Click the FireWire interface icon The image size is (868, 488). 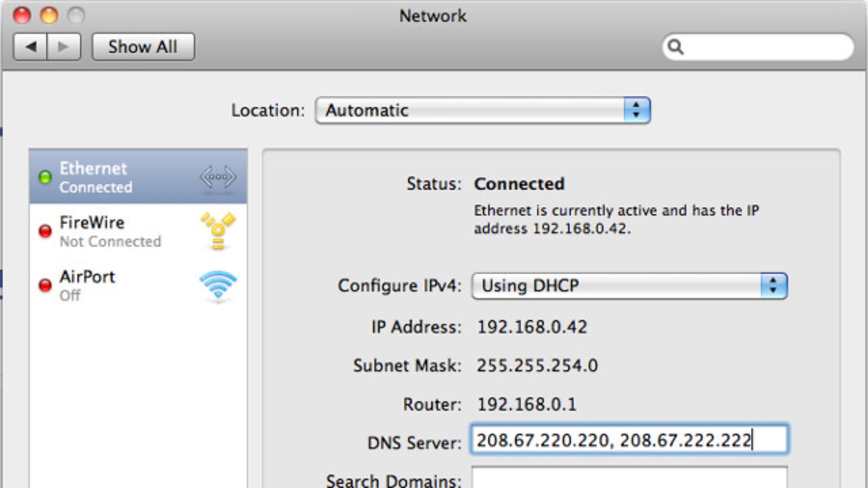(218, 231)
